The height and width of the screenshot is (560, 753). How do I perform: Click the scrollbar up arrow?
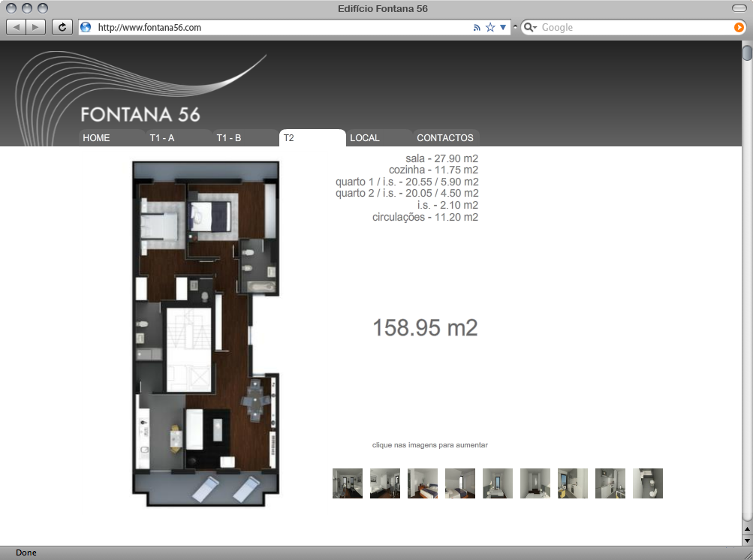(x=747, y=529)
